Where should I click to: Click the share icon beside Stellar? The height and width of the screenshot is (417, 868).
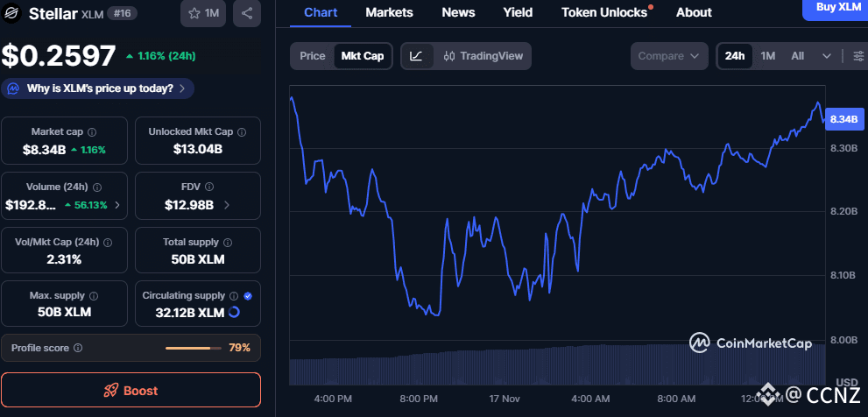pyautogui.click(x=246, y=13)
